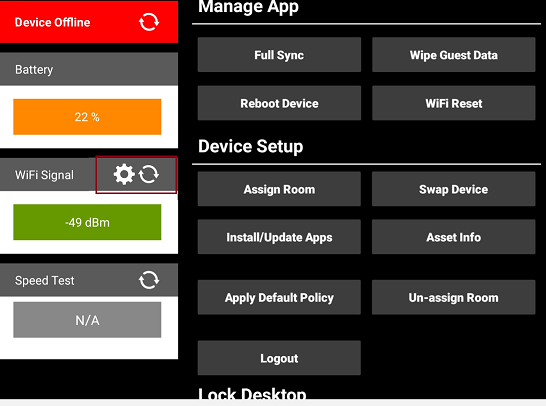Click the Battery section header
This screenshot has width=546, height=406.
(x=89, y=69)
